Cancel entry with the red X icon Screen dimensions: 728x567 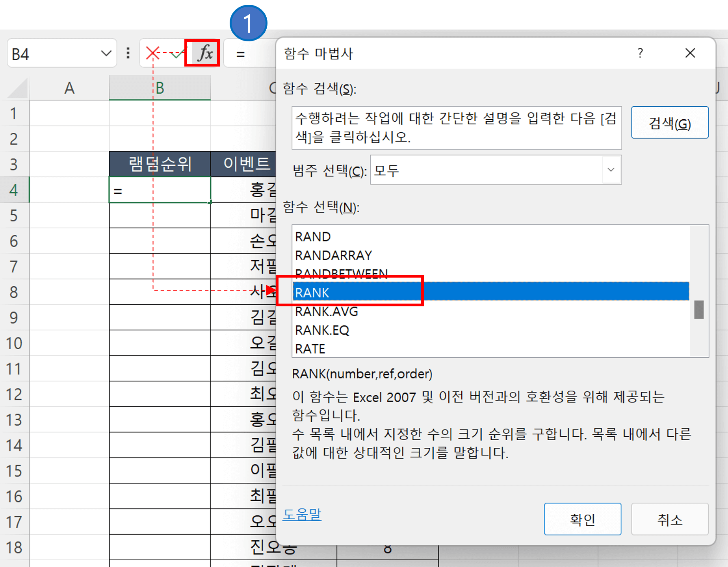pyautogui.click(x=152, y=53)
